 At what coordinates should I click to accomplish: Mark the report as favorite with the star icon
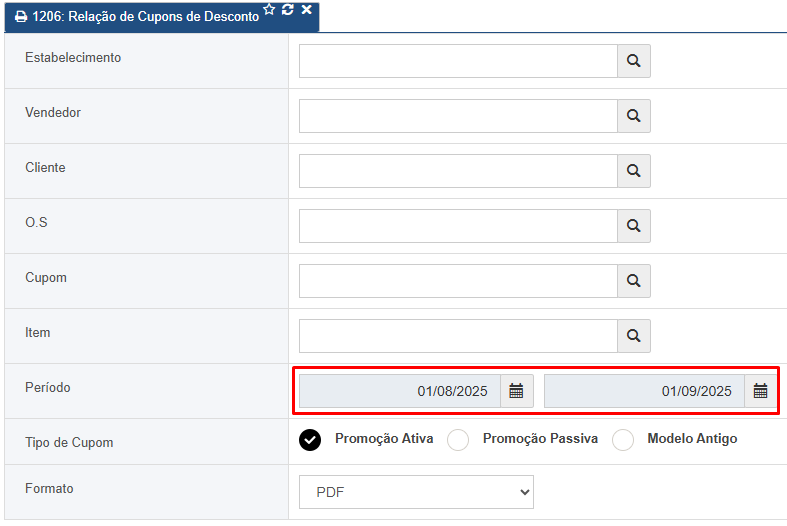(x=270, y=10)
